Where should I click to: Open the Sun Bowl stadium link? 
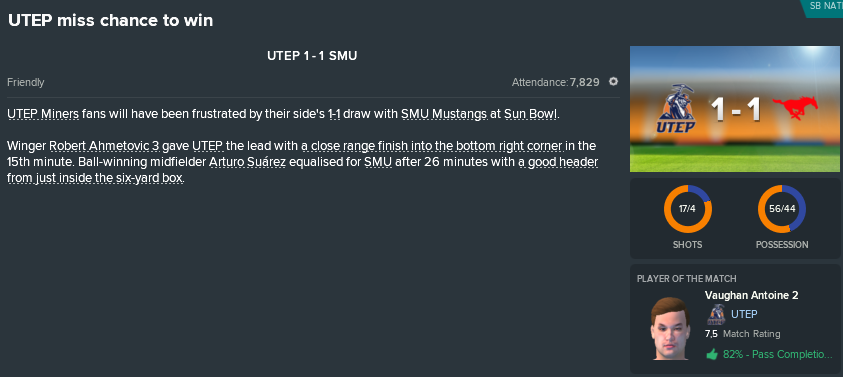[531, 115]
